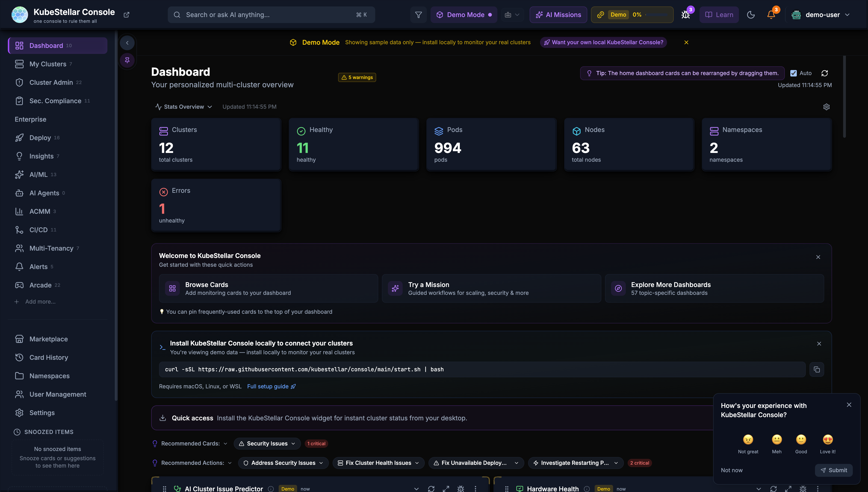Click the KubeStellar Console logo
The height and width of the screenshot is (492, 868).
tap(20, 15)
